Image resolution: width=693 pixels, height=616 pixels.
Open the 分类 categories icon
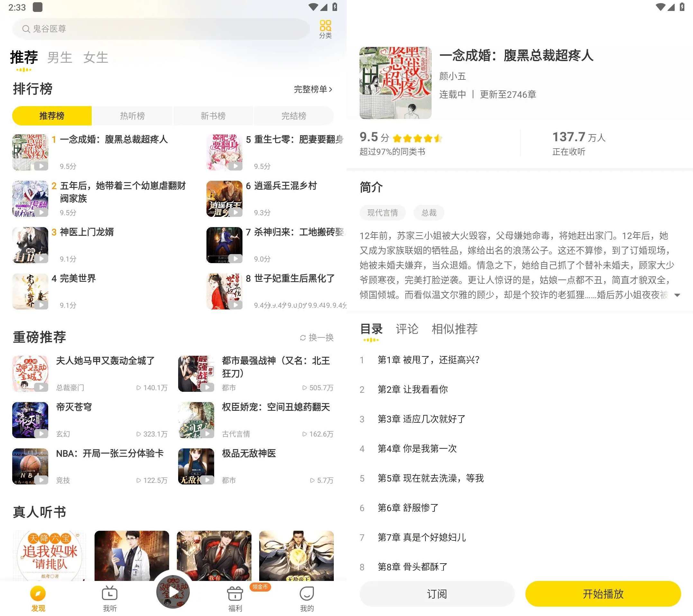point(325,26)
